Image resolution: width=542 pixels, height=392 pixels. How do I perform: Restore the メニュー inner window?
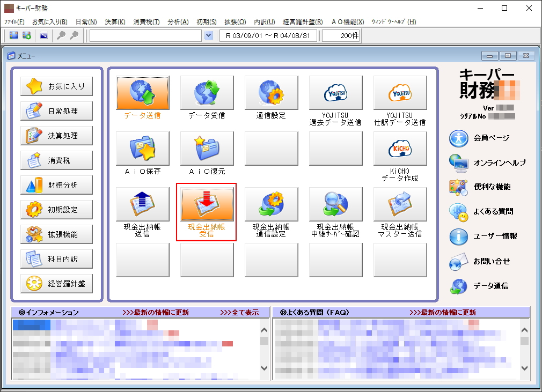(x=508, y=56)
